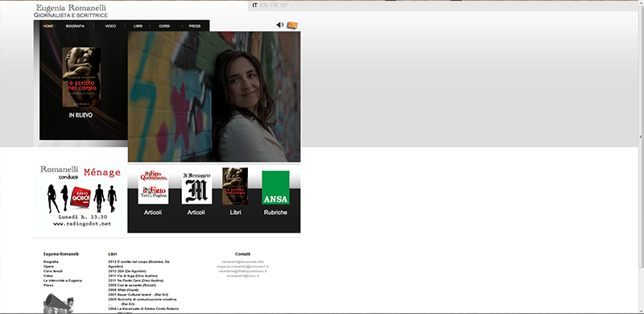Open BIOGRAFIA in the nav bar
Viewport: 644px width, 314px height.
[x=75, y=26]
